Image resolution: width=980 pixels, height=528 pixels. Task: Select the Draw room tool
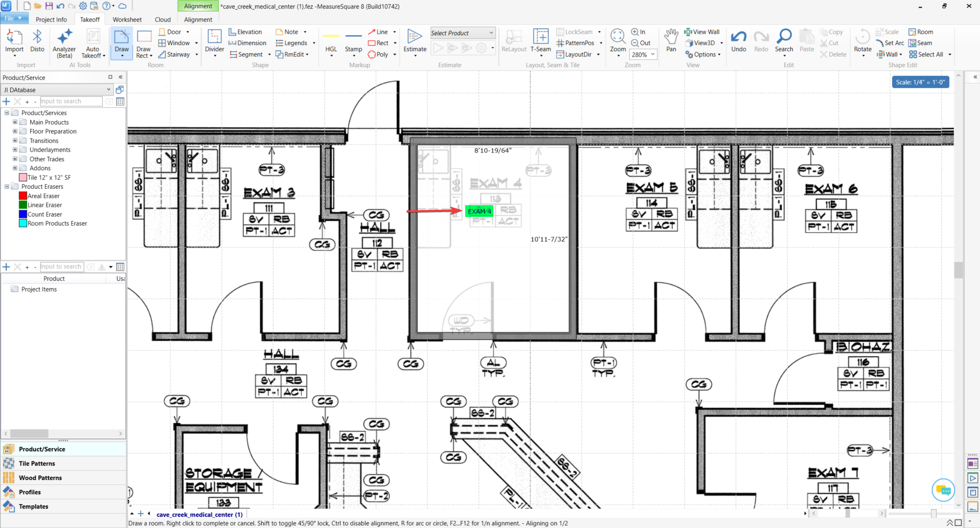(122, 43)
